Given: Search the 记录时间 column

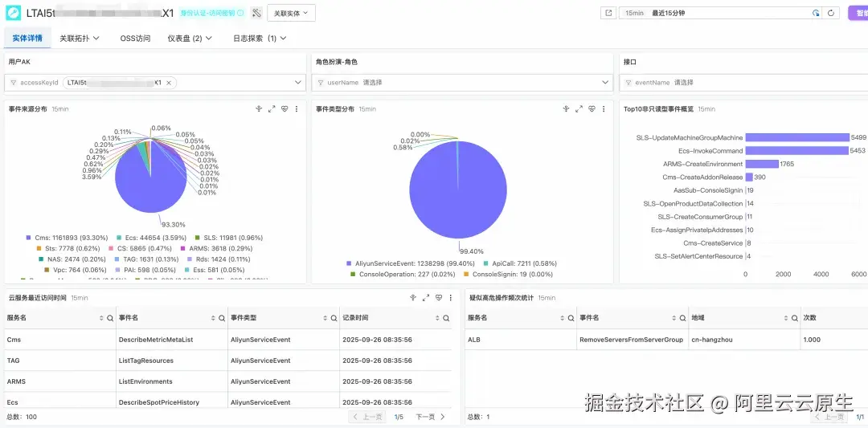Looking at the screenshot, I should tap(445, 319).
